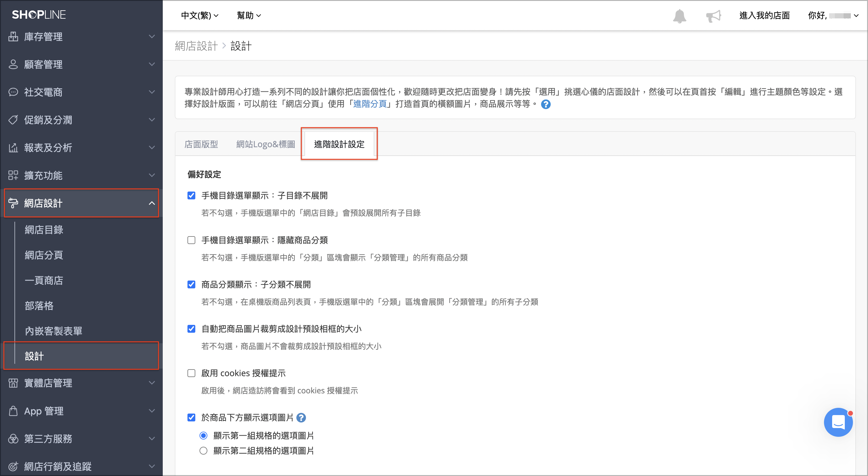Open 一頁商店 in the sidebar

pyautogui.click(x=44, y=280)
